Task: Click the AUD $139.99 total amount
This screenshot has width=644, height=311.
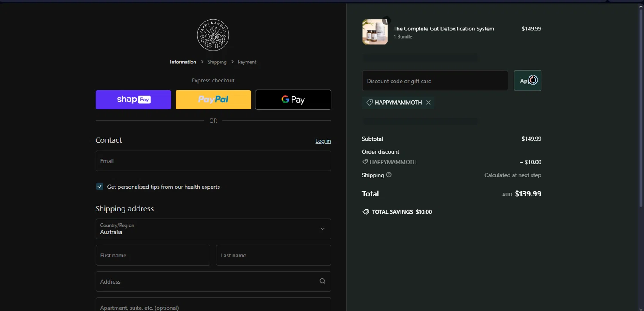Action: (x=522, y=194)
